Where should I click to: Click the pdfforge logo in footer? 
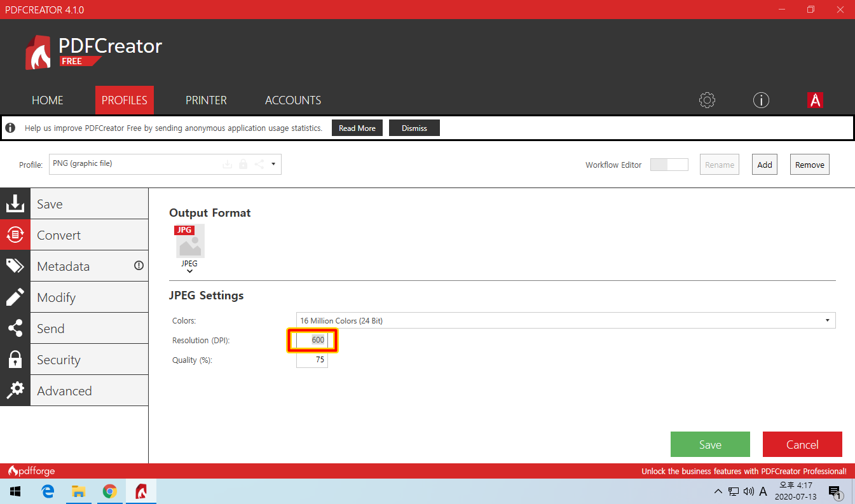coord(31,471)
